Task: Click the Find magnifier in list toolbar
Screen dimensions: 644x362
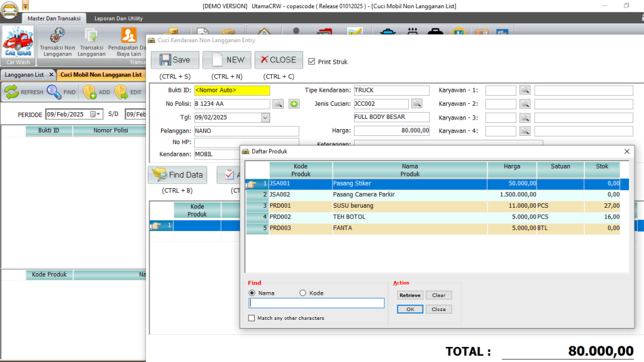Action: coord(53,92)
